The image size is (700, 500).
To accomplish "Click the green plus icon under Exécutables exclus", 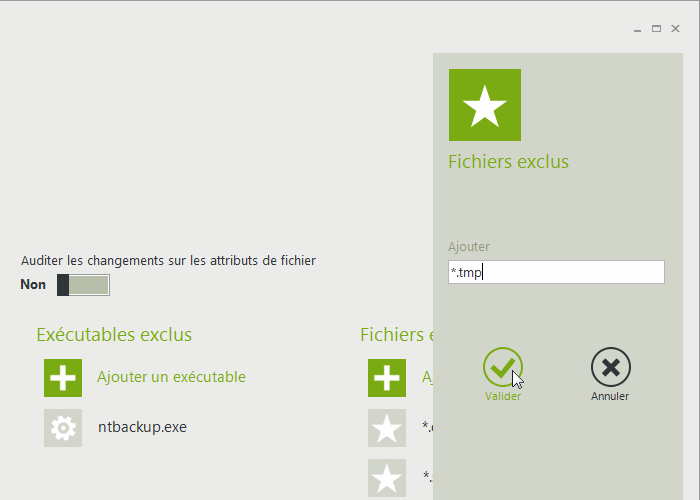I will pyautogui.click(x=63, y=378).
